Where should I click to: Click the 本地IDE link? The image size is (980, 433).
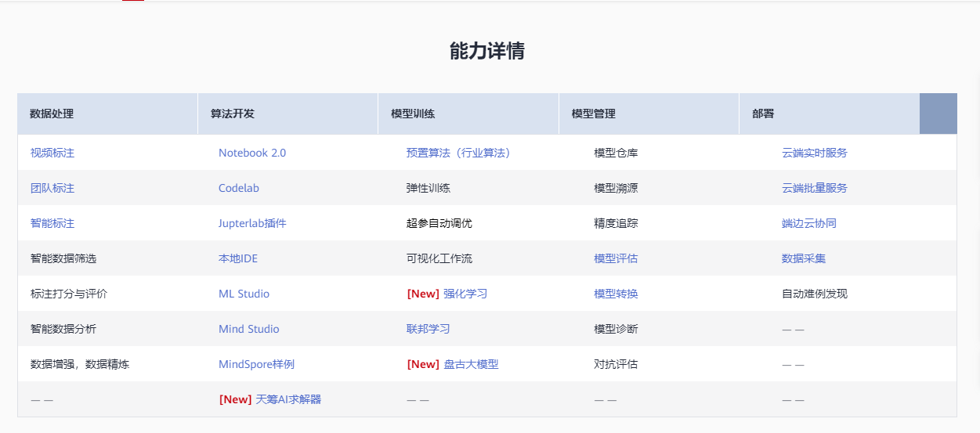[238, 258]
